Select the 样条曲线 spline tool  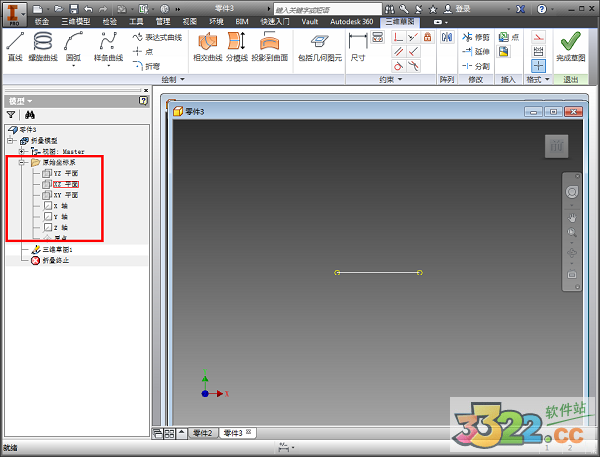[108, 47]
